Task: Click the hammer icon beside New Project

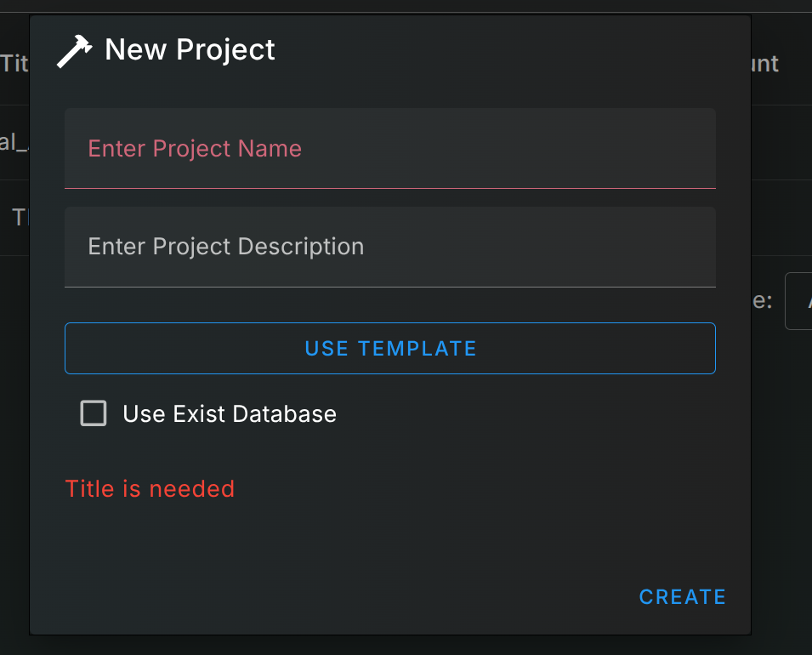Action: [75, 51]
